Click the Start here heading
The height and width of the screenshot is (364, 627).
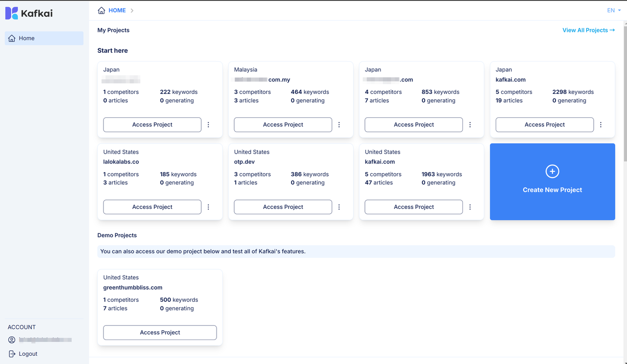113,50
